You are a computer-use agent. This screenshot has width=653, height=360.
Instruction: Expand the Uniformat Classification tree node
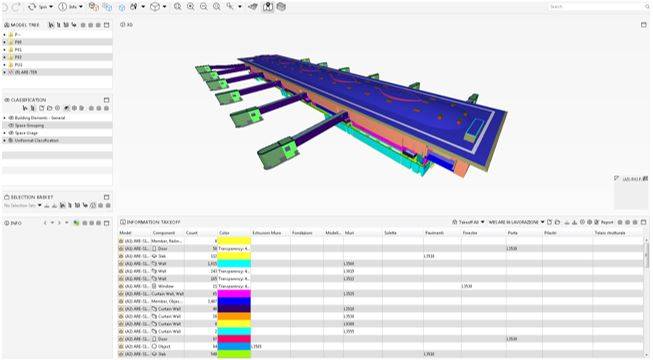5,140
